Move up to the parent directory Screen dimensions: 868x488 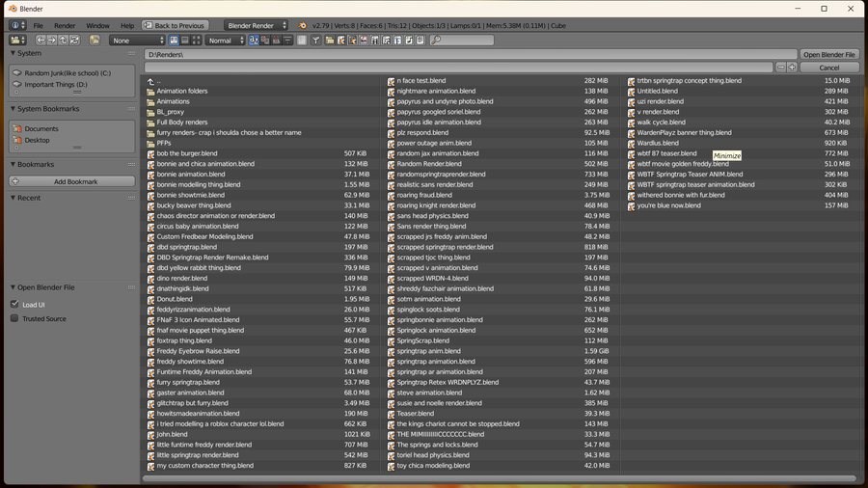63,41
